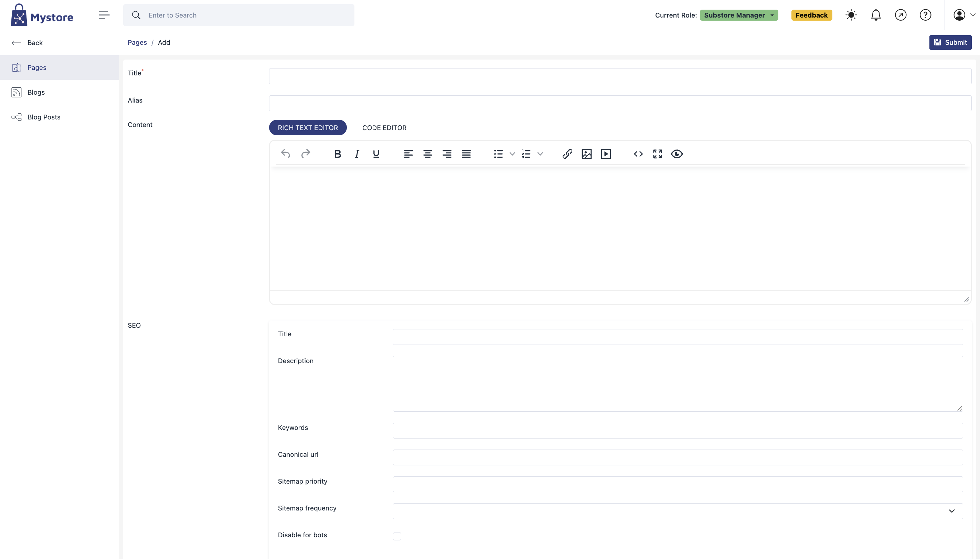Click the Description textarea resize handle
Screen dimensions: 980x559
pos(959,408)
